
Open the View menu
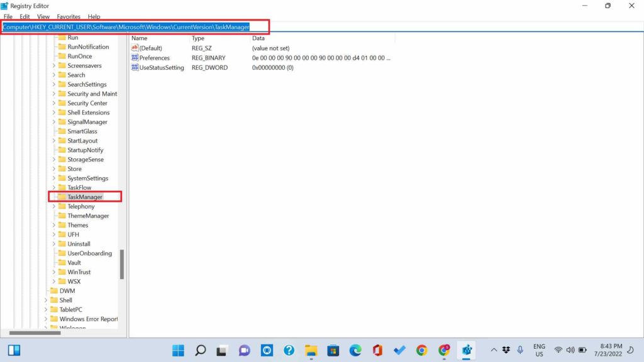(x=43, y=17)
